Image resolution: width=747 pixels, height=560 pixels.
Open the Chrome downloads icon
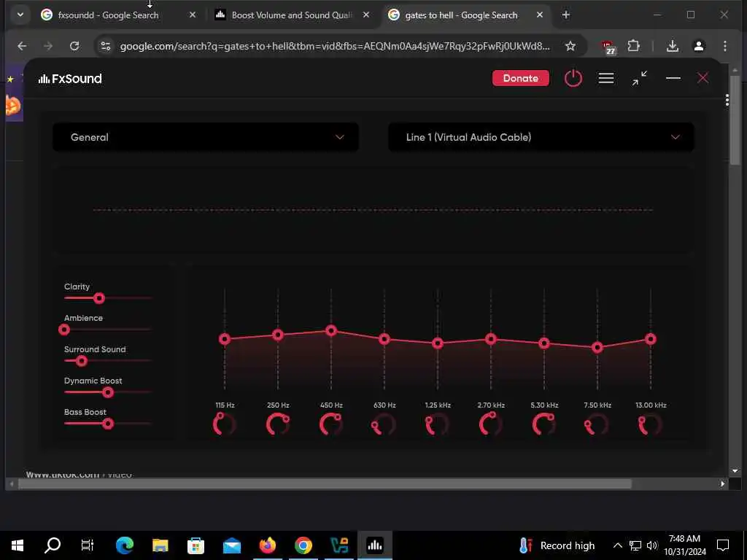point(672,46)
